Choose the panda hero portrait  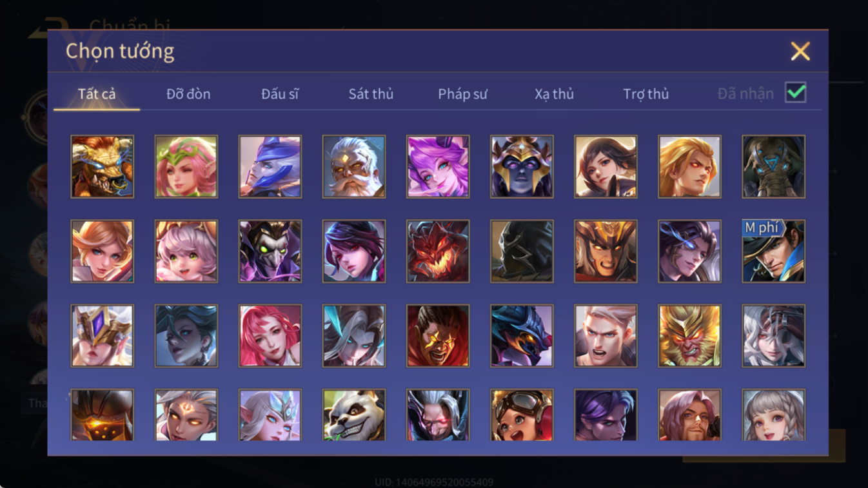pos(354,415)
